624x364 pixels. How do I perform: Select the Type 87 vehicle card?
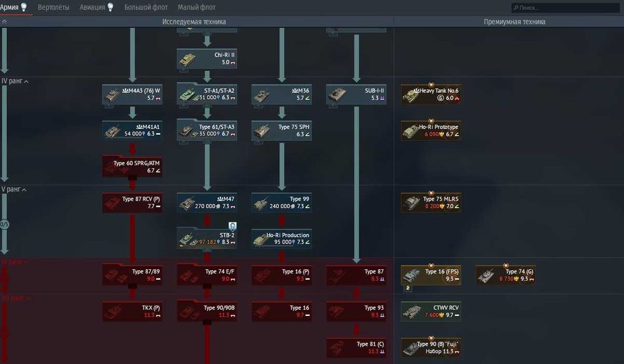point(356,275)
